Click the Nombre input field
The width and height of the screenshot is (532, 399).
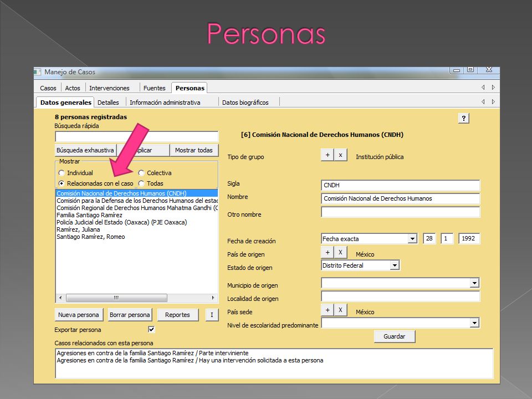400,198
